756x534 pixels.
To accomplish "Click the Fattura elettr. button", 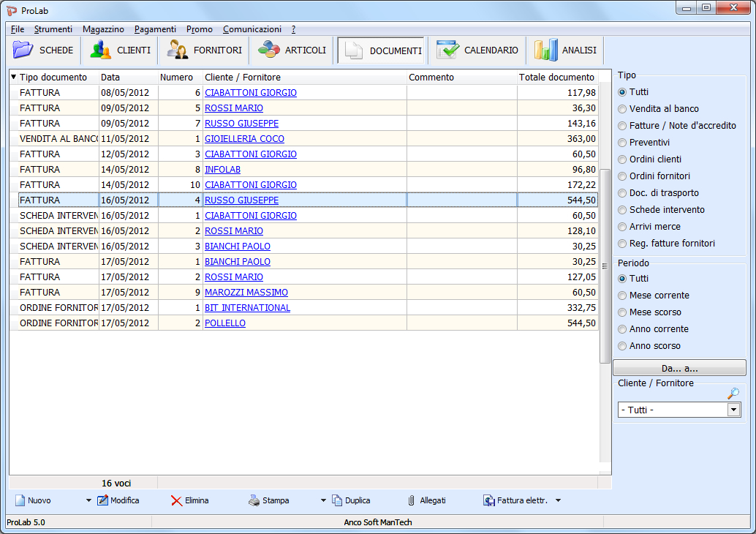I will [x=515, y=500].
